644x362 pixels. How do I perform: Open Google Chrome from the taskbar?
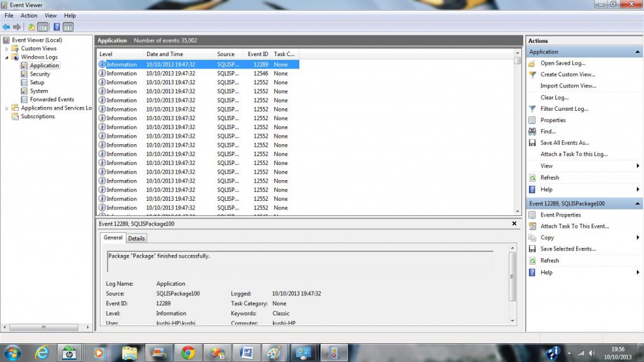click(187, 353)
